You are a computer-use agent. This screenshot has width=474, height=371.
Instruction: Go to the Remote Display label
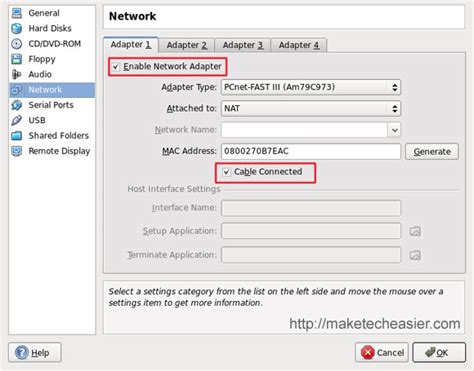point(59,151)
